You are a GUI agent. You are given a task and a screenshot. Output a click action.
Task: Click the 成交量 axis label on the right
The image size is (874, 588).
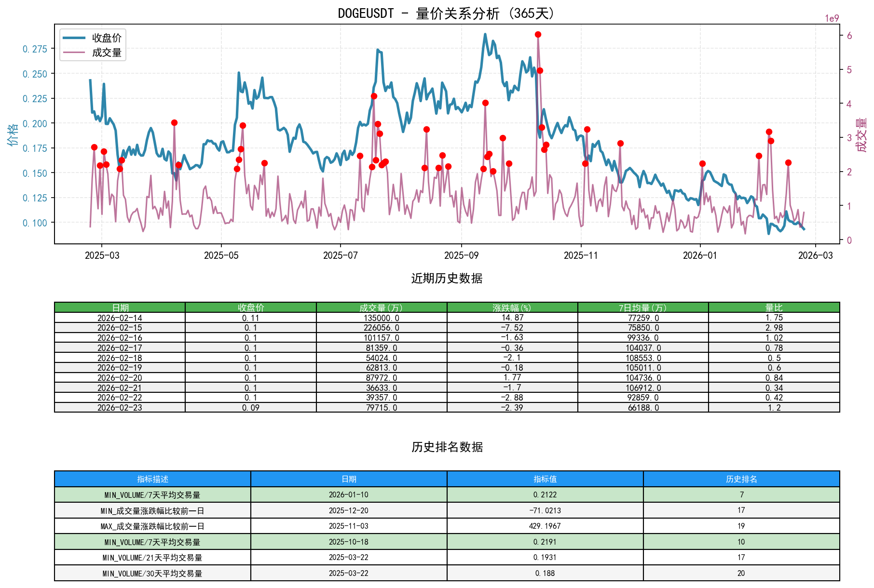click(x=862, y=134)
